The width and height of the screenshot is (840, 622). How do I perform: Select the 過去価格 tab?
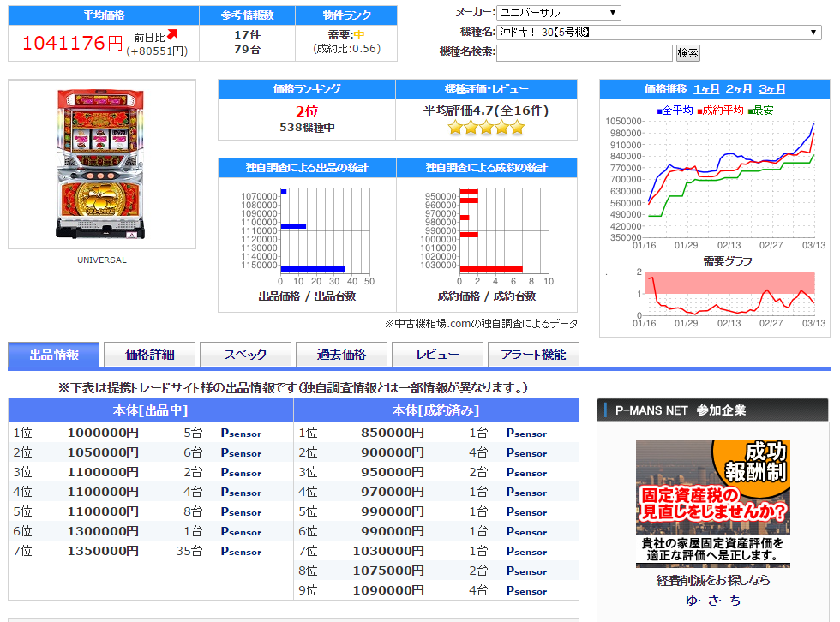(341, 355)
